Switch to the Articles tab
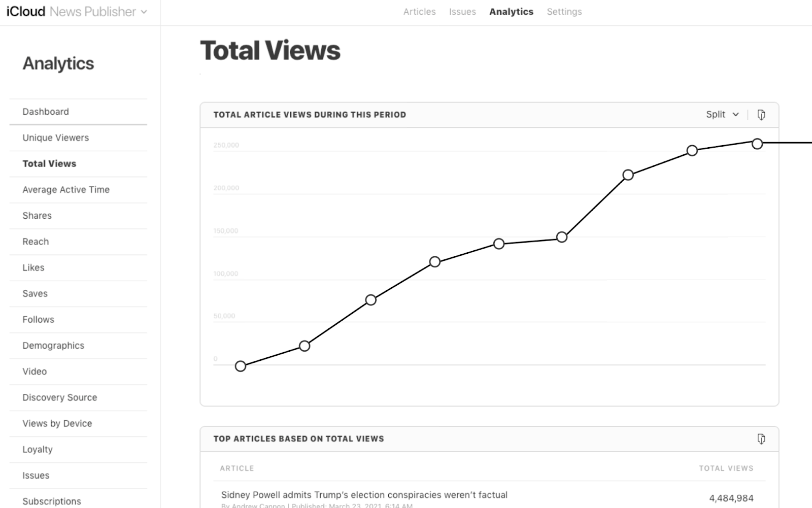 (419, 12)
